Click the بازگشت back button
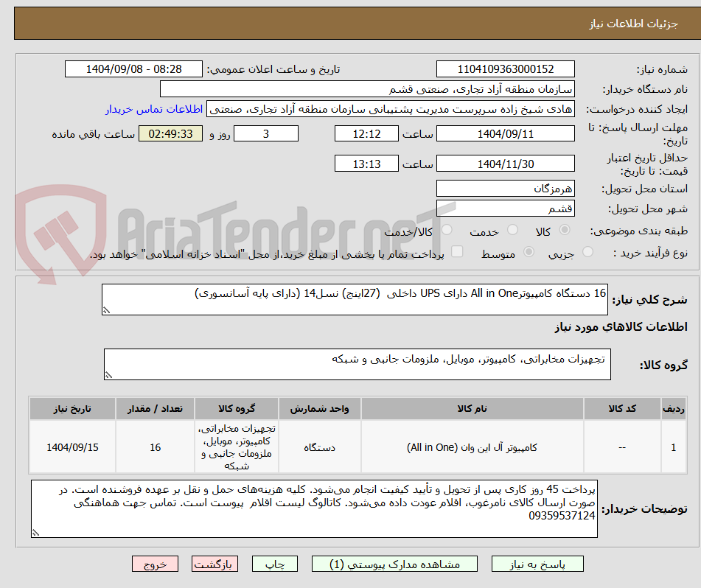The height and width of the screenshot is (588, 701). (215, 564)
